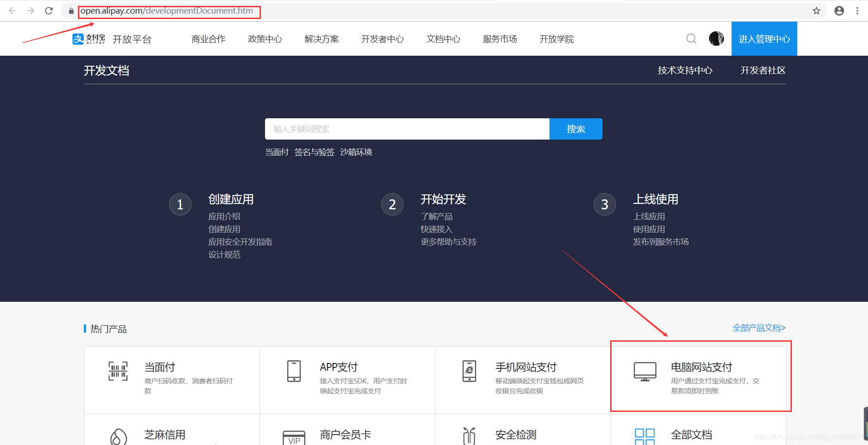Click the 开始开发 step heading
The image size is (868, 445).
pos(443,199)
